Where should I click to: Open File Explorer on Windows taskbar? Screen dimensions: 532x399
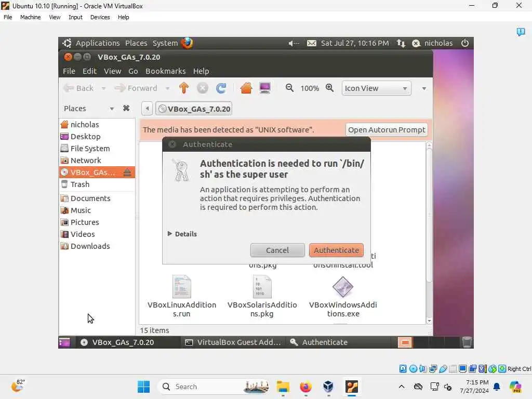[283, 387]
